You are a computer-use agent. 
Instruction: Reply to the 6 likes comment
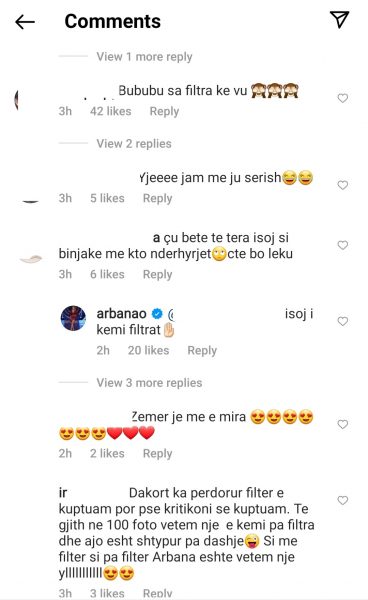coord(158,274)
